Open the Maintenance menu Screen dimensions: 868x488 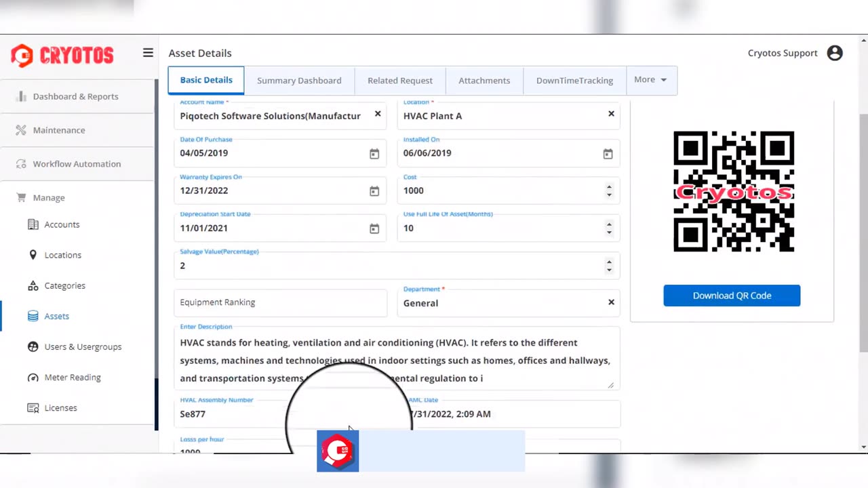(x=77, y=130)
